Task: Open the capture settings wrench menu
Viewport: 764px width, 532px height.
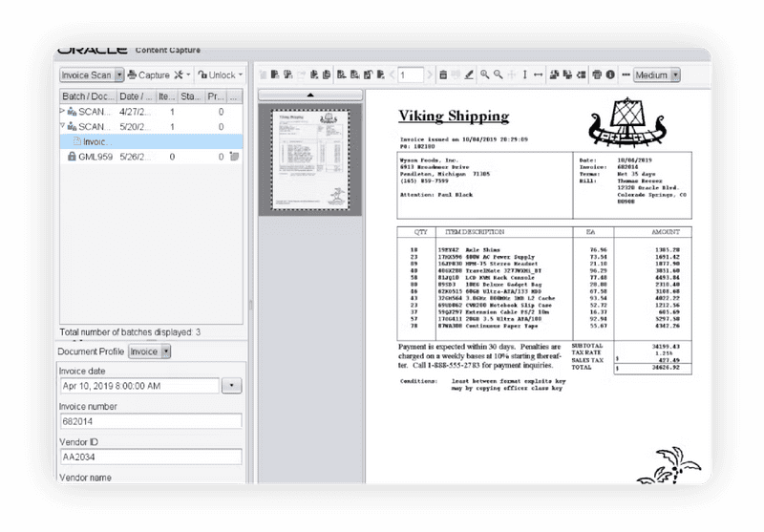Action: pos(181,75)
